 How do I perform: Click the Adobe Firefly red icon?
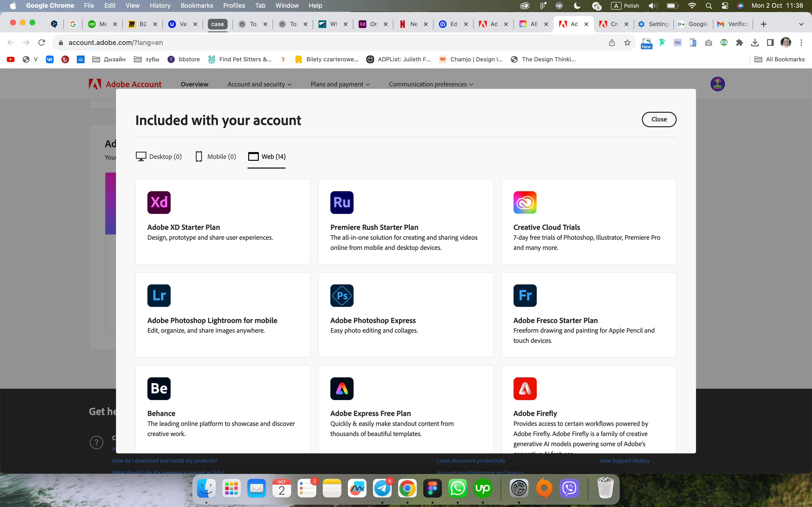[525, 389]
